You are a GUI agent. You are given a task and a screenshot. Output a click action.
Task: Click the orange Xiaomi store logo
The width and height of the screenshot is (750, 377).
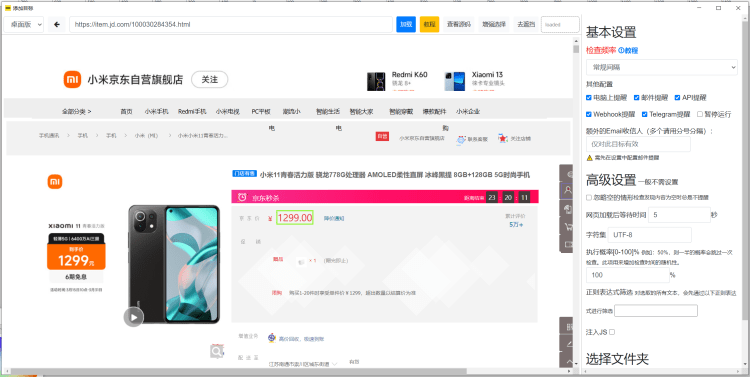point(73,79)
